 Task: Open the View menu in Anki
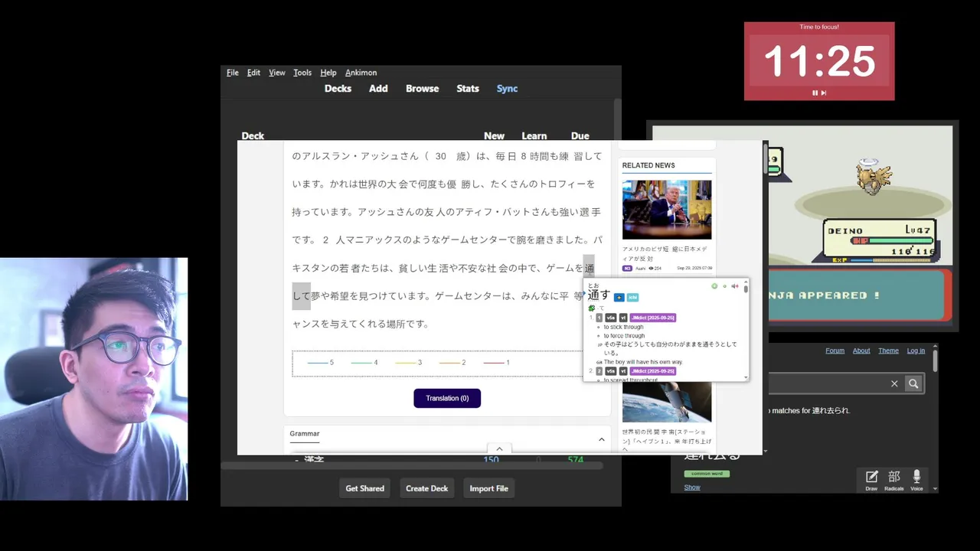pos(277,73)
